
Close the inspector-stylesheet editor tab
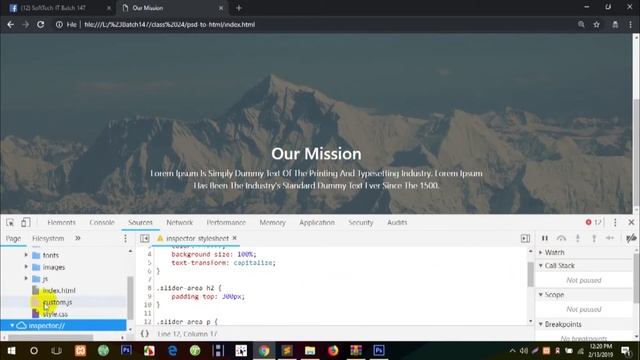(234, 238)
